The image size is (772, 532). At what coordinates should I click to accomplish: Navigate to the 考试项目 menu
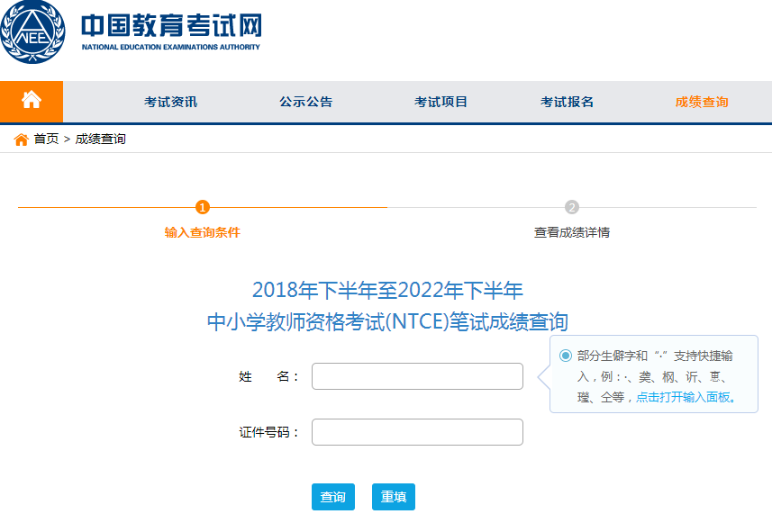440,102
